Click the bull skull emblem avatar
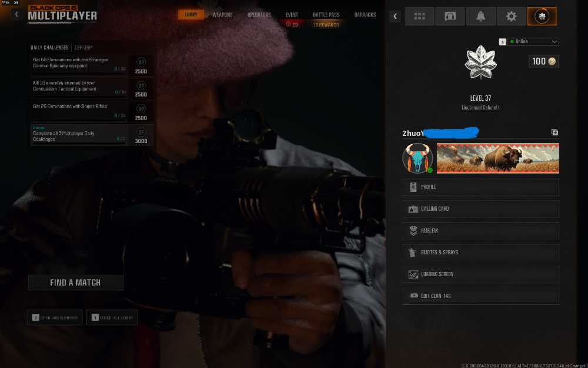588x368 pixels. [417, 158]
